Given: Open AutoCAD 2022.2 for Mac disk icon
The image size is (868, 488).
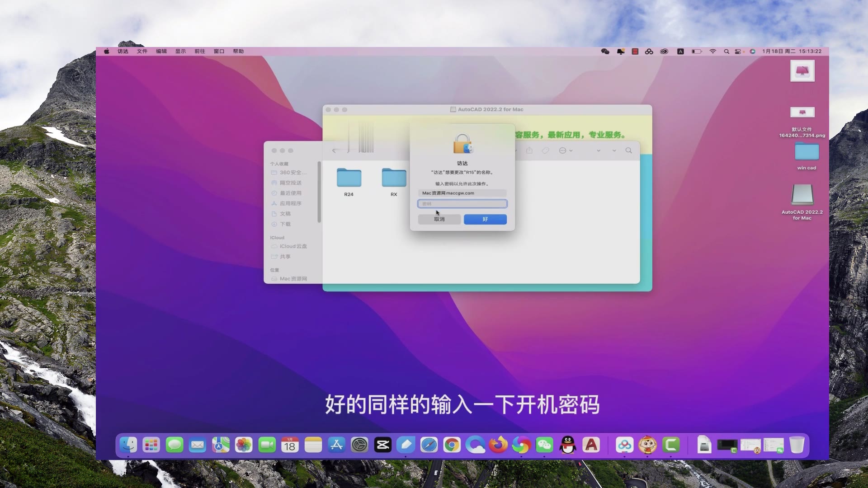Looking at the screenshot, I should [802, 202].
